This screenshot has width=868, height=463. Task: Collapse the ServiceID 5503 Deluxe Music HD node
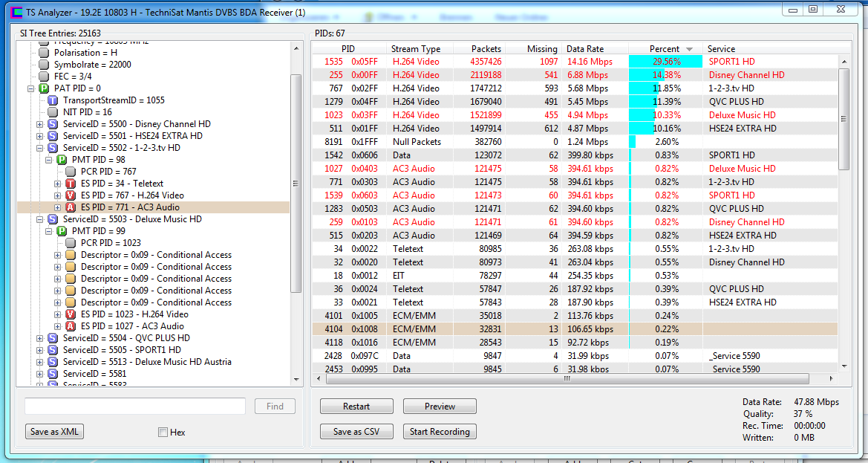coord(40,219)
